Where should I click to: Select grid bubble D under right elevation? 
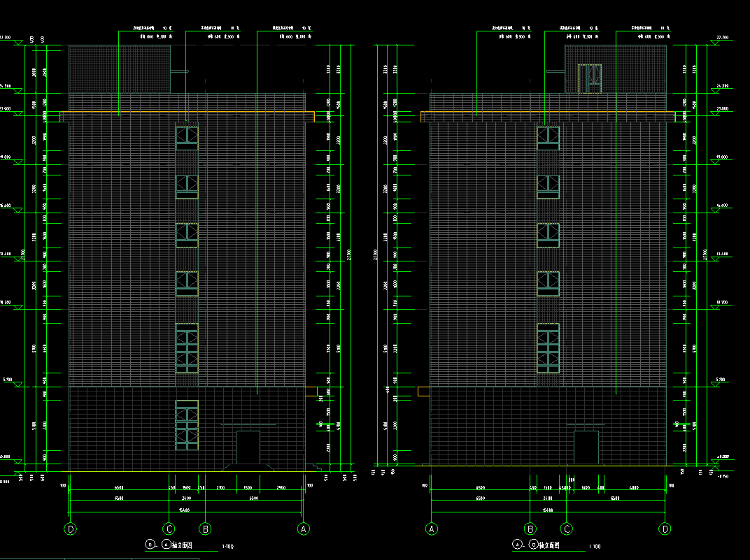(x=665, y=529)
